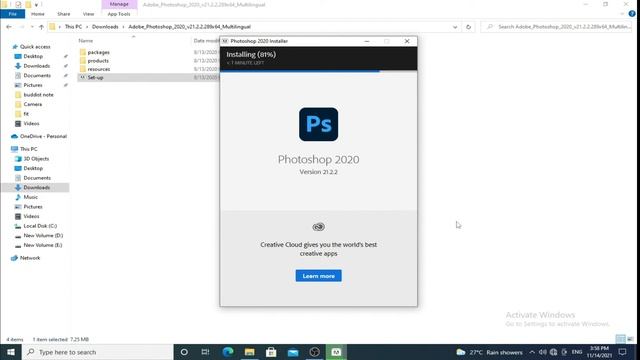Open notification center icon

[x=622, y=352]
